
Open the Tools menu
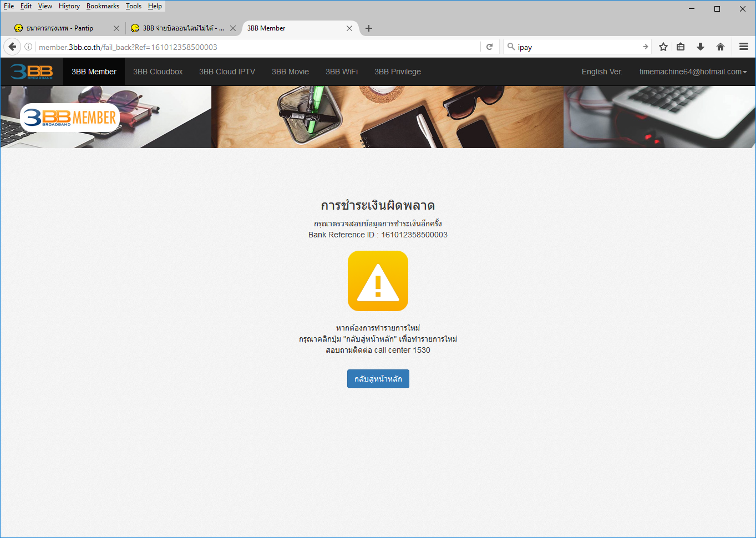[x=134, y=6]
